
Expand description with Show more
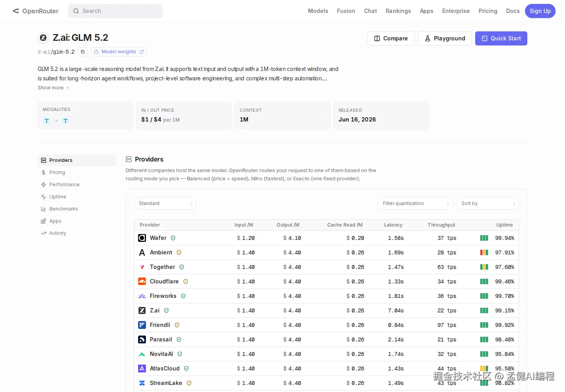(x=53, y=88)
